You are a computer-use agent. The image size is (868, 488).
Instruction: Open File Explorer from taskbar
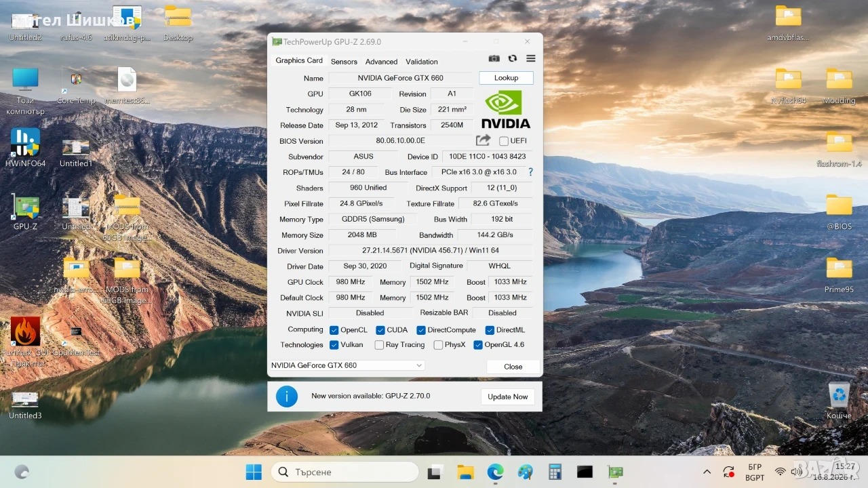[x=465, y=472]
